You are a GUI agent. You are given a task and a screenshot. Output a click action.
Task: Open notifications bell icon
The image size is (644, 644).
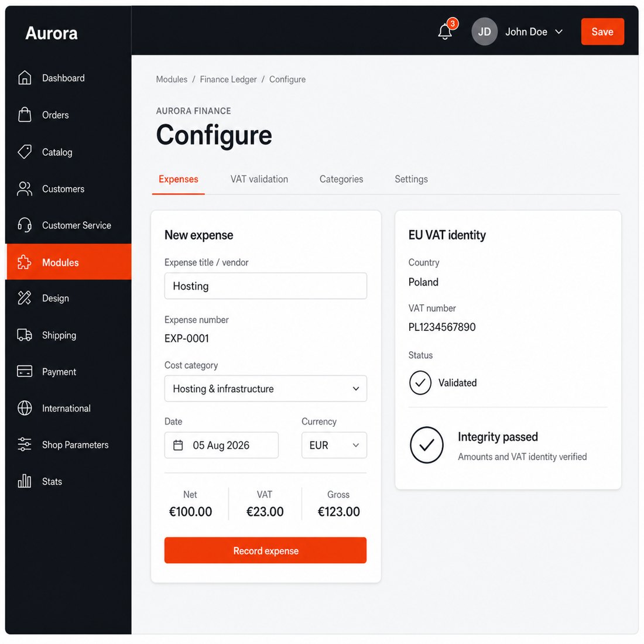point(445,32)
